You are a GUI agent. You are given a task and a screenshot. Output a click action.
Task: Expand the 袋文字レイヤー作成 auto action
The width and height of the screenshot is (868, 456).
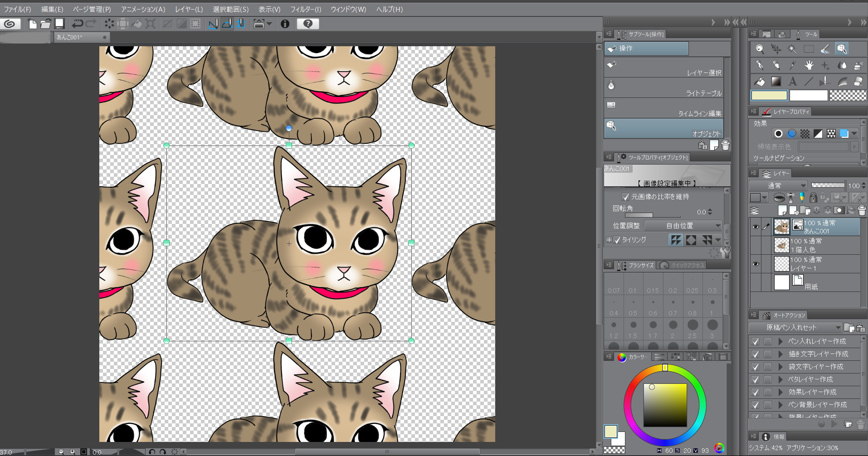780,367
